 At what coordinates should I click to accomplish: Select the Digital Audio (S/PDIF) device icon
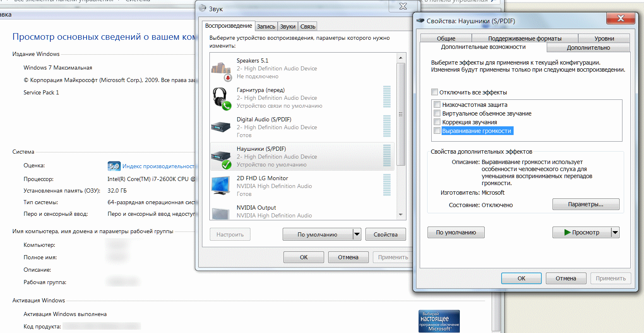point(221,127)
